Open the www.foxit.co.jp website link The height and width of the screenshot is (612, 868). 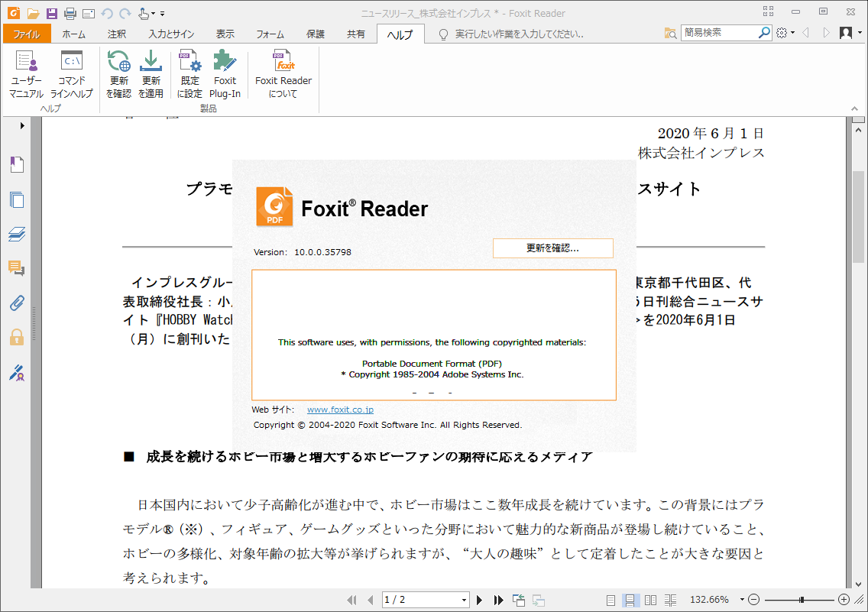point(339,409)
